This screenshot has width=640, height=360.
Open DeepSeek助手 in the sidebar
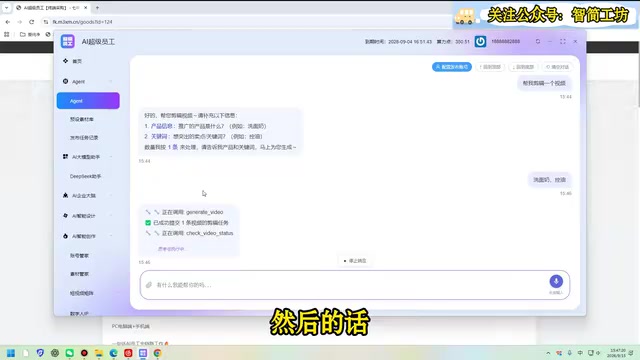tap(85, 176)
